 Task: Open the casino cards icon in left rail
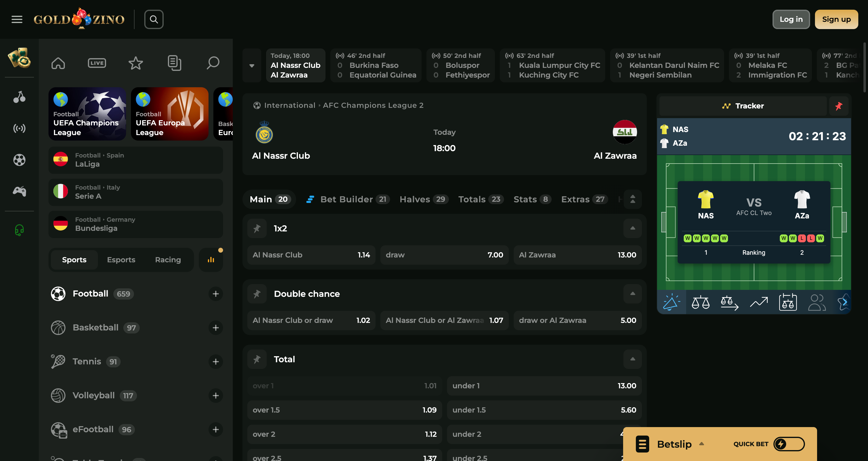click(x=19, y=58)
